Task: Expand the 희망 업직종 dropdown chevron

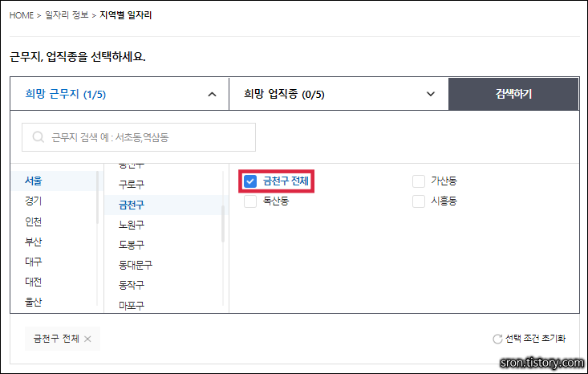Action: 431,94
